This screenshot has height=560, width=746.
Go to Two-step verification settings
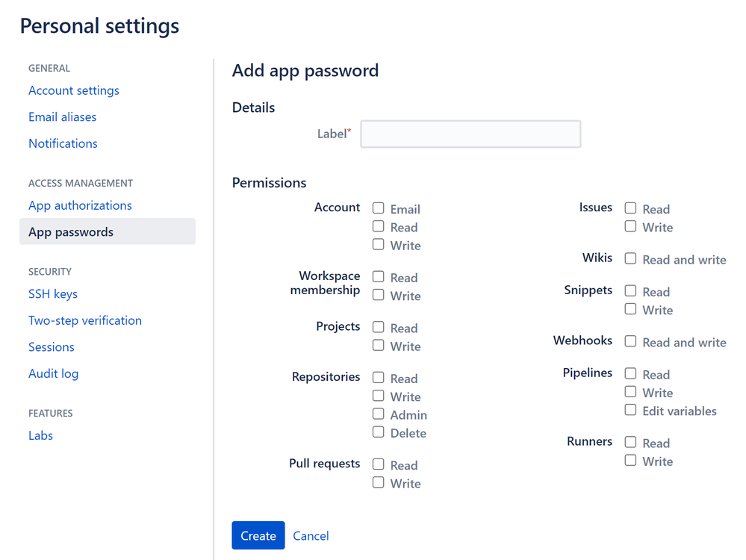point(84,320)
